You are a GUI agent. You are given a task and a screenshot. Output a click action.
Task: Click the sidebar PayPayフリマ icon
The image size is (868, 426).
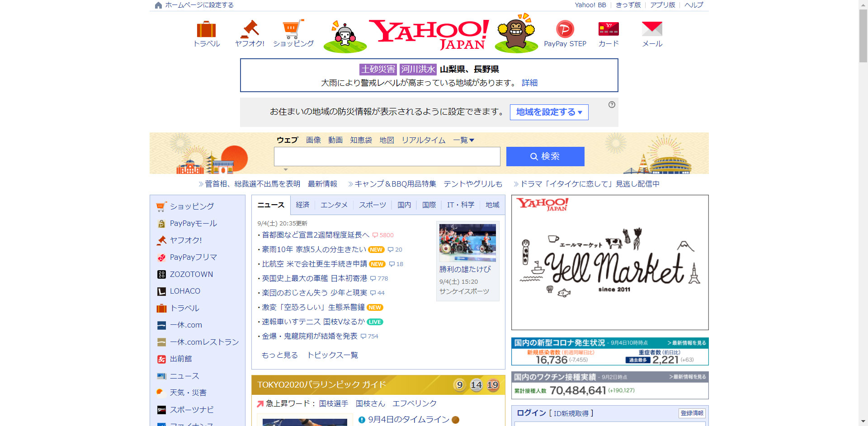pos(161,257)
